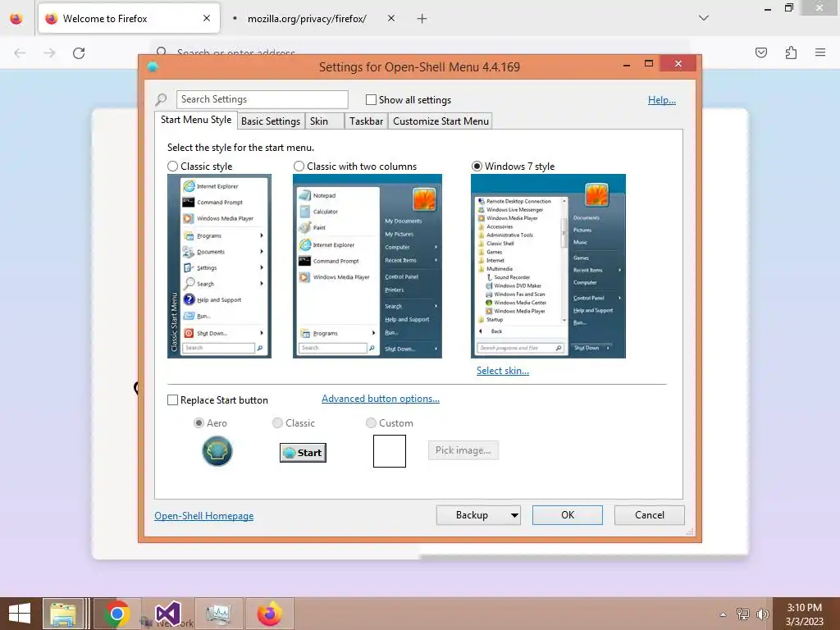Click OK to apply settings
Viewport: 840px width, 630px height.
[x=568, y=515]
